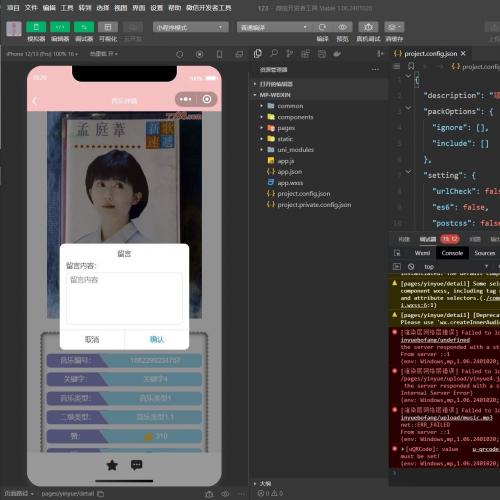Screen dimensions: 500x500
Task: Open the 文件 menu
Action: [31, 8]
